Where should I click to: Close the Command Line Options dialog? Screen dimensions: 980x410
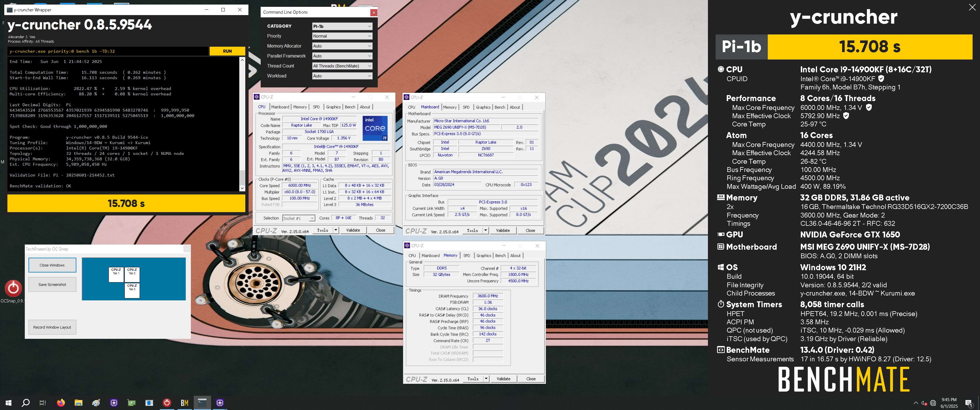373,12
